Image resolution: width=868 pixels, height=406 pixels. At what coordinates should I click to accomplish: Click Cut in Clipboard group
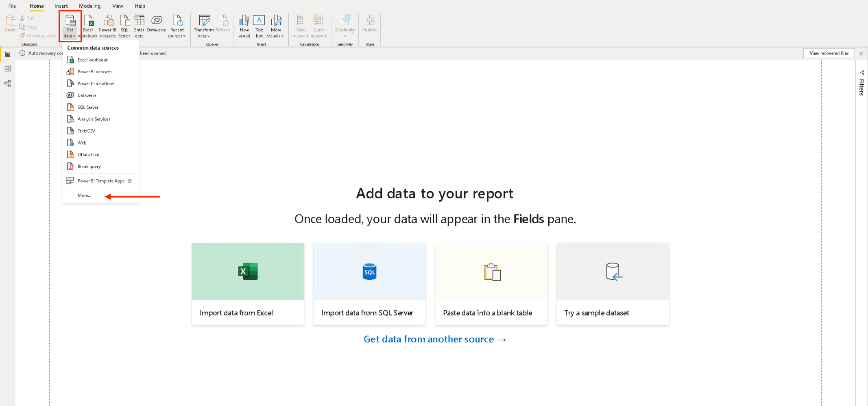pyautogui.click(x=27, y=18)
